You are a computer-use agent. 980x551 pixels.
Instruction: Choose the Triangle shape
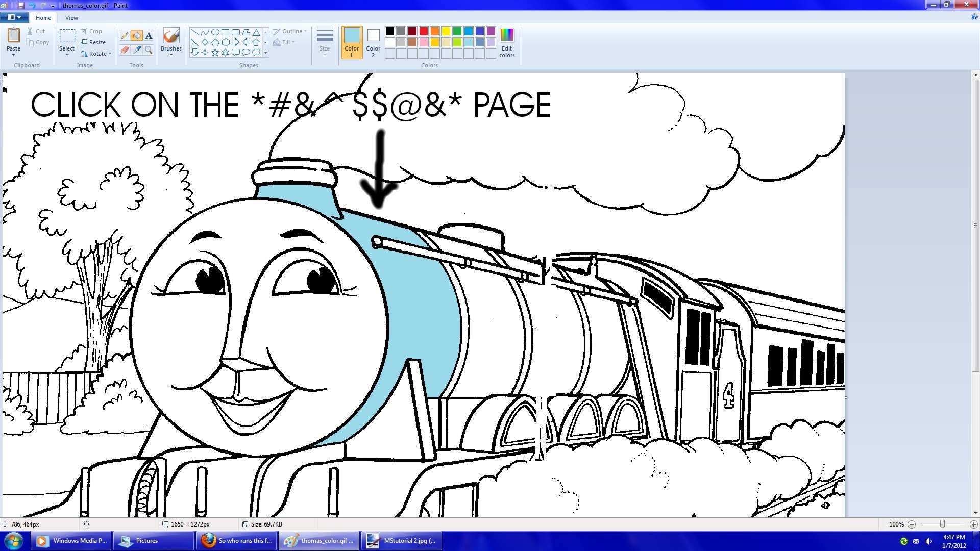coord(256,32)
